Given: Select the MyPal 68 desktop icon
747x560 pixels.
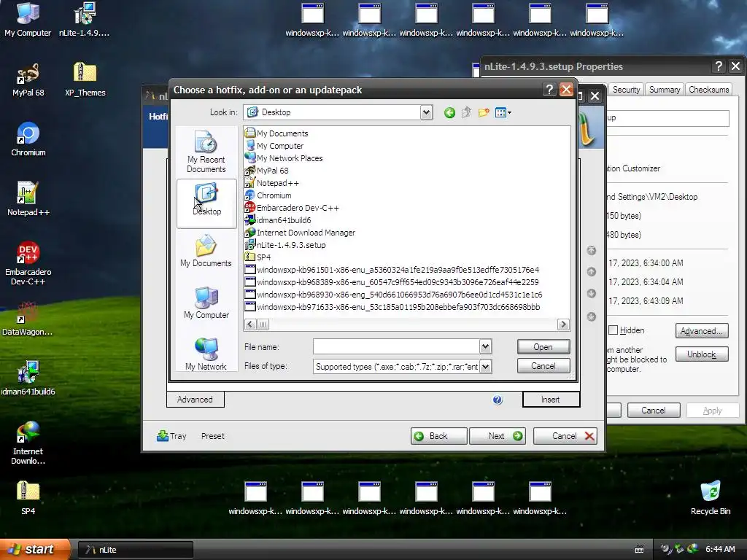Looking at the screenshot, I should [x=28, y=79].
